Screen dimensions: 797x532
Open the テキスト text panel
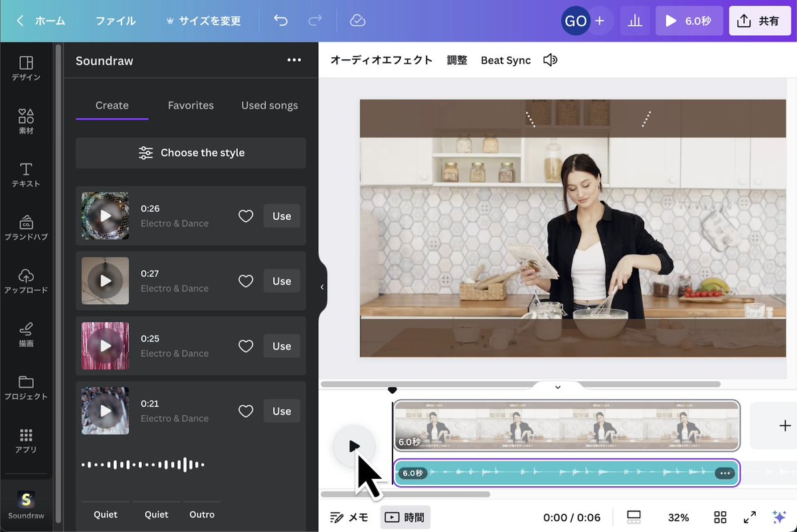pyautogui.click(x=27, y=175)
